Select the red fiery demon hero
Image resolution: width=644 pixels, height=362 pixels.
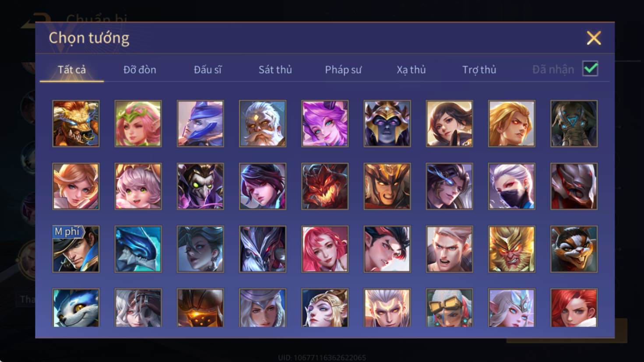(x=325, y=186)
